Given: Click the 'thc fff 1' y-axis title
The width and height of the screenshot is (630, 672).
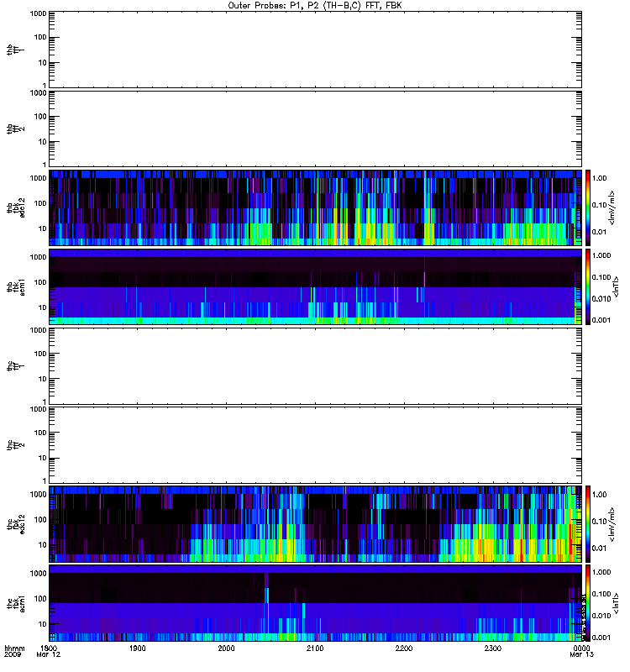Looking at the screenshot, I should click(16, 366).
